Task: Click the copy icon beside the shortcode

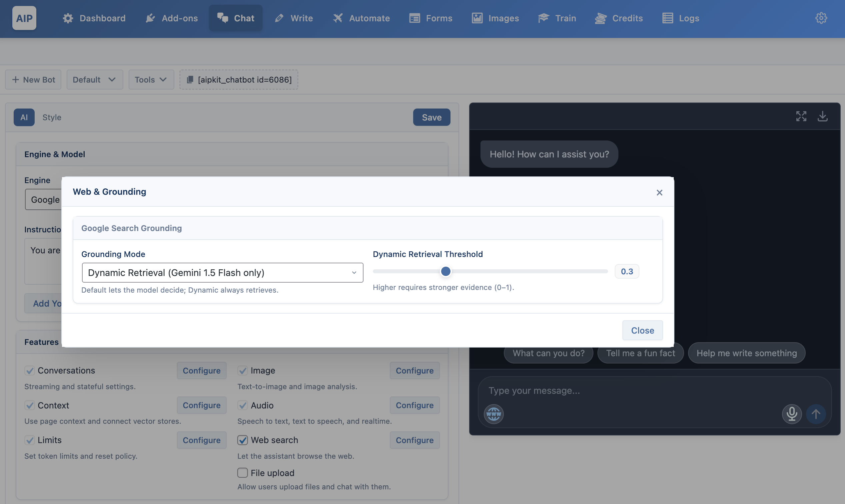Action: point(190,80)
